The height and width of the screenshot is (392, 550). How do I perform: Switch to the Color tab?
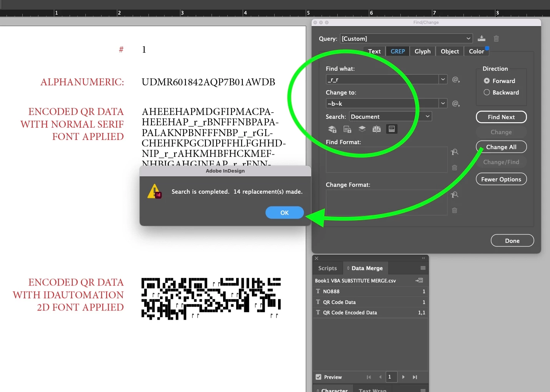[x=476, y=51]
